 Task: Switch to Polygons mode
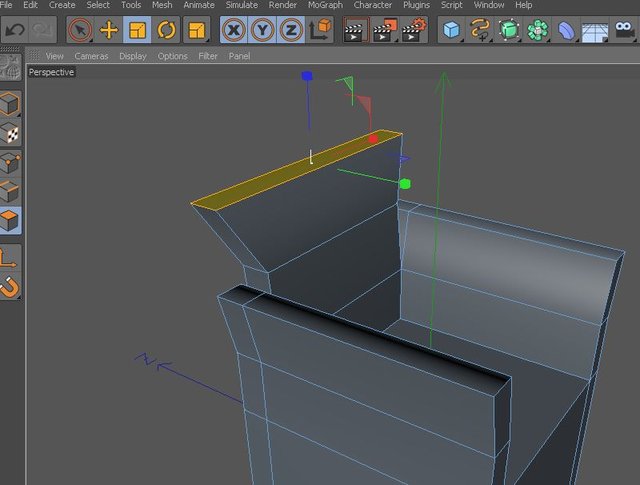(x=10, y=220)
